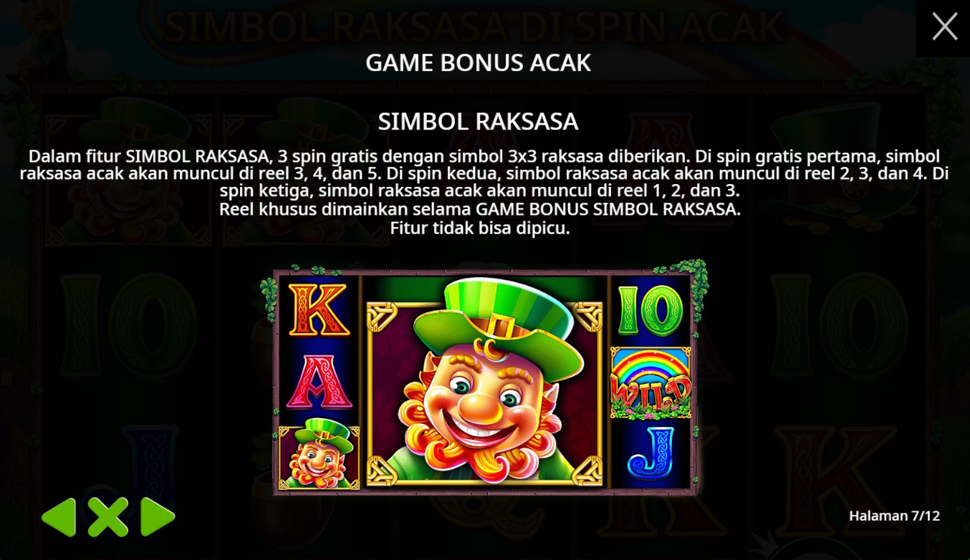Viewport: 970px width, 560px height.
Task: Click the 'Fitur tidak bisa dipicu' line
Action: [480, 228]
